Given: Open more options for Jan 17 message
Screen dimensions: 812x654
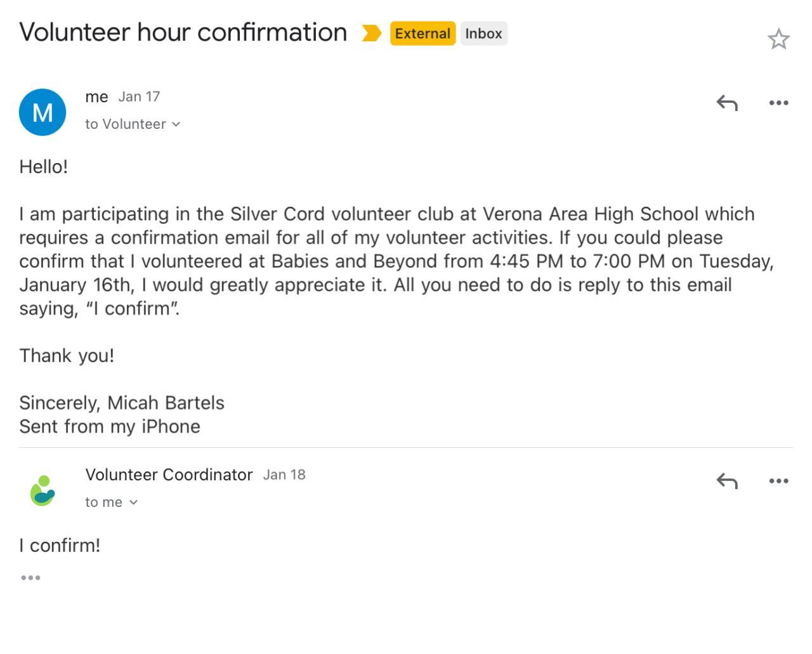Looking at the screenshot, I should click(x=778, y=103).
